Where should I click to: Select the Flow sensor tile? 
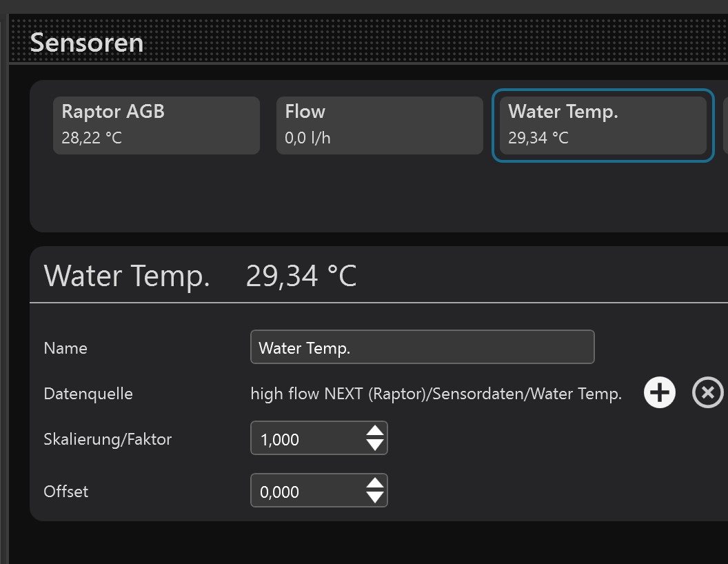pyautogui.click(x=379, y=125)
